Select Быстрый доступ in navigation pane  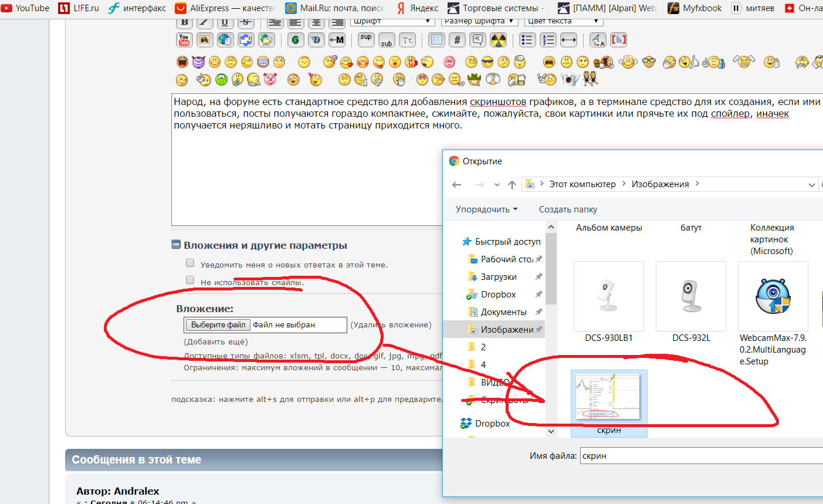(502, 241)
